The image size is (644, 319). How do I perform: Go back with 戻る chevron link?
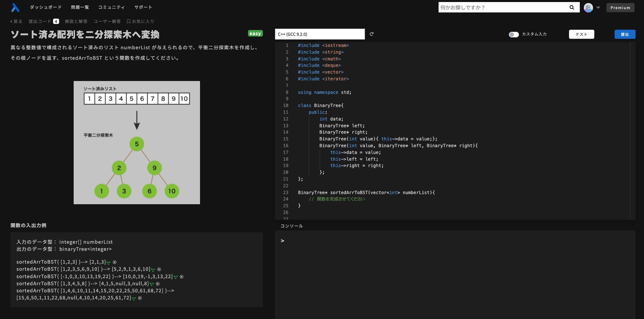[x=16, y=21]
